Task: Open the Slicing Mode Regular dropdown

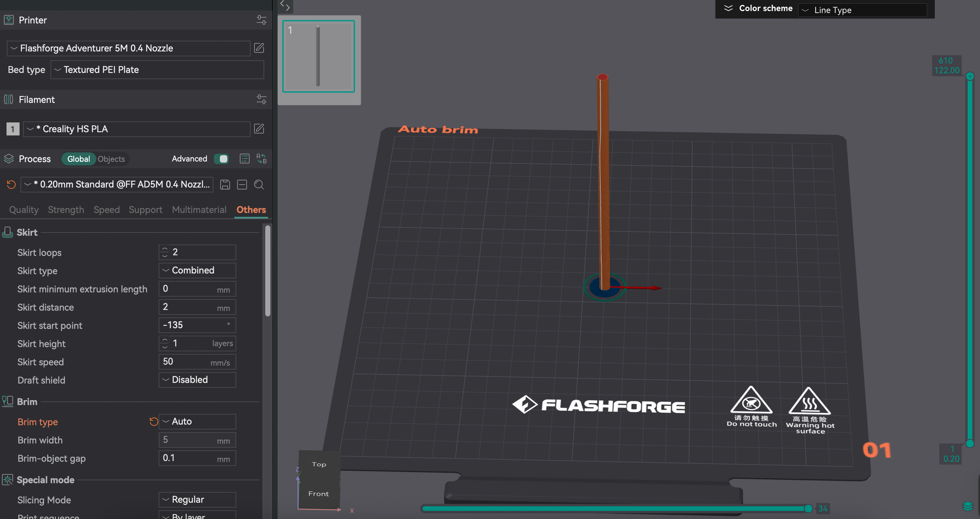Action: pos(197,499)
